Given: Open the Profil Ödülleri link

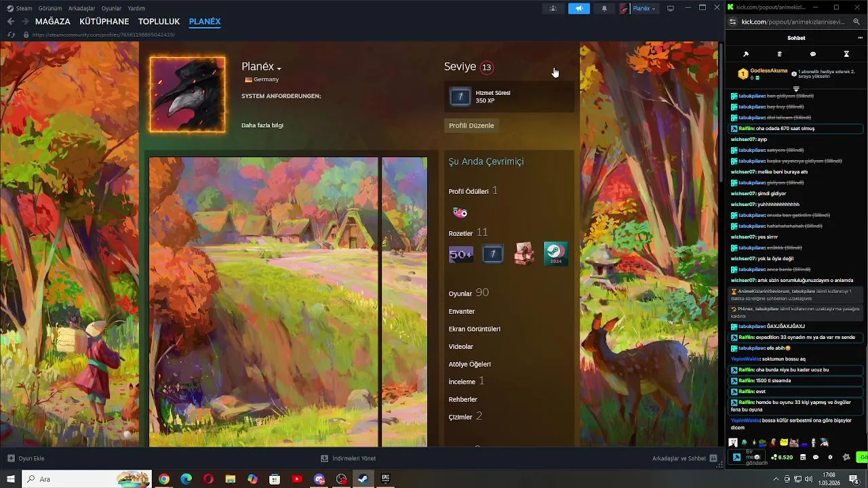Looking at the screenshot, I should 469,192.
